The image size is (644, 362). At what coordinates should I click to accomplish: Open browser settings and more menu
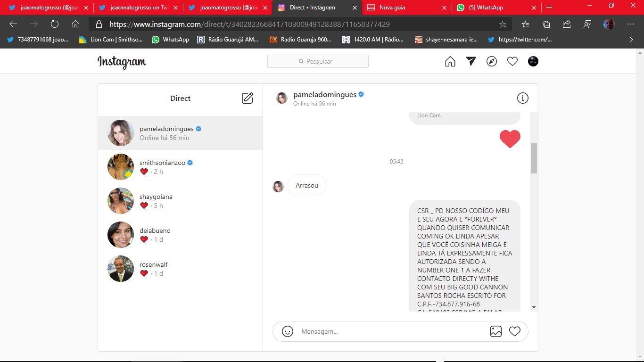pos(631,24)
